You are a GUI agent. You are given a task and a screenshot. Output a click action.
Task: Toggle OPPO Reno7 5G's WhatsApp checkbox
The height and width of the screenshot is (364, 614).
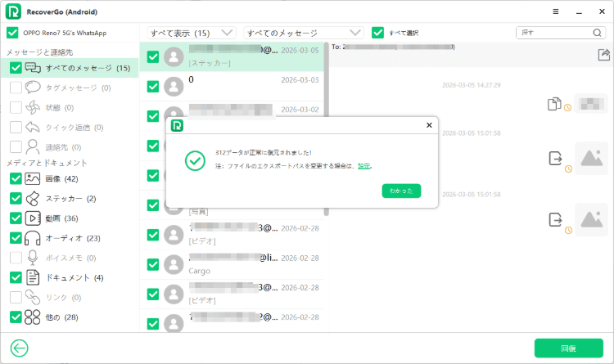12,33
